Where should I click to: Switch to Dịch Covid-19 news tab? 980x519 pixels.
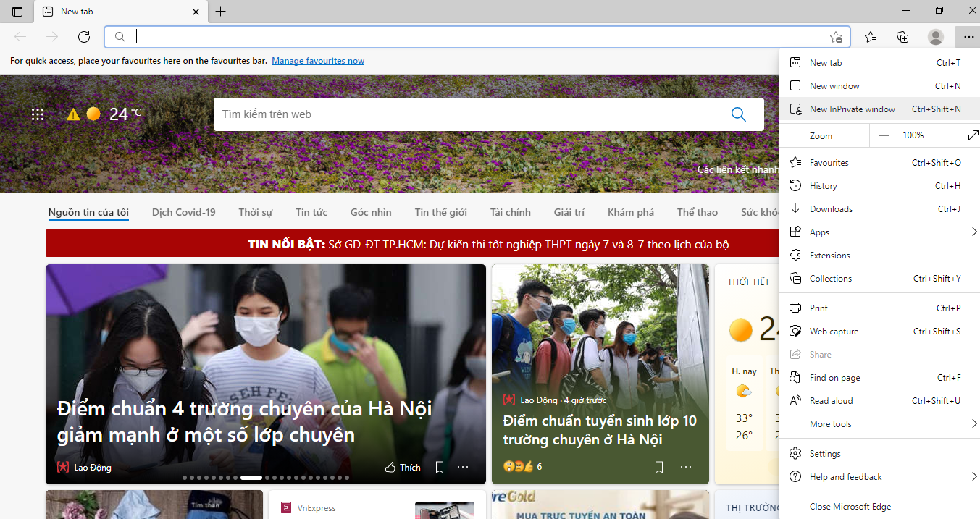pyautogui.click(x=184, y=212)
